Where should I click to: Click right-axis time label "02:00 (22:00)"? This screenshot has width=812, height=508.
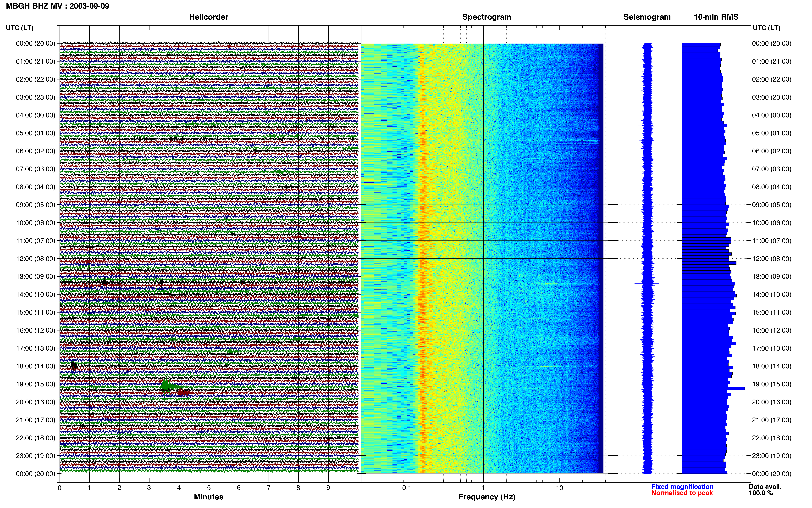pyautogui.click(x=772, y=79)
